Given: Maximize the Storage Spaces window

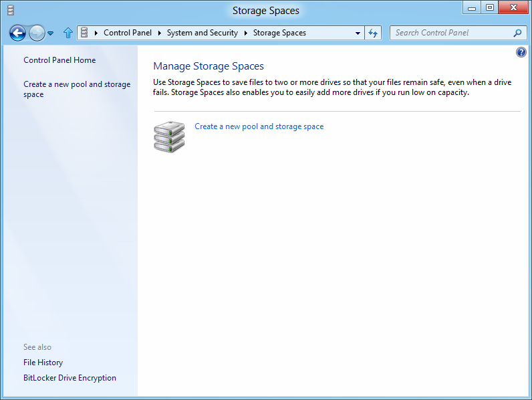Looking at the screenshot, I should point(490,8).
